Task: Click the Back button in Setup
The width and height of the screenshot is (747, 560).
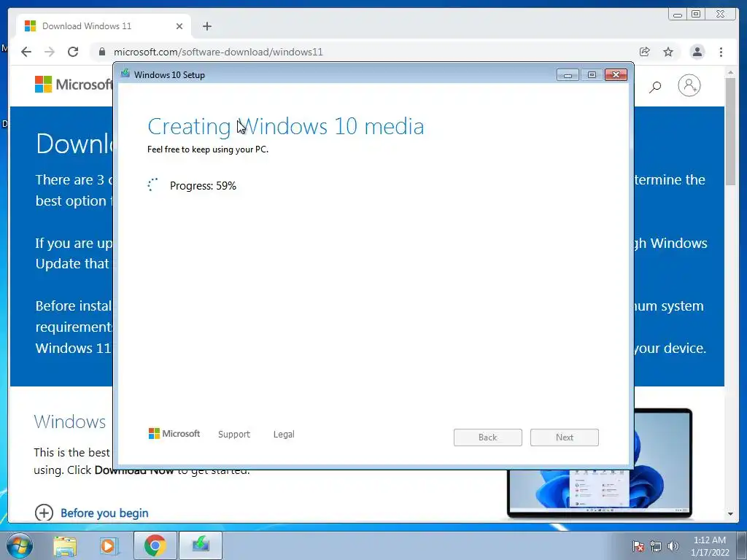Action: pos(488,437)
